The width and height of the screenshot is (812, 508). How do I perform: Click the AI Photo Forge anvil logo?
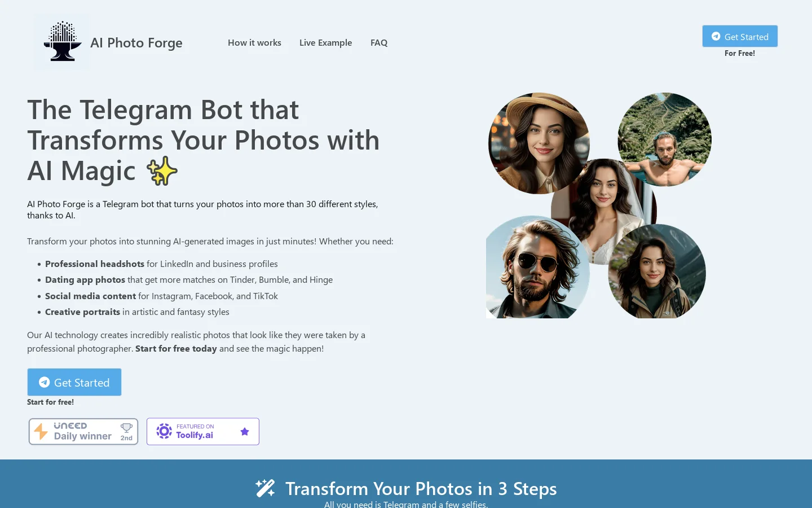click(x=62, y=41)
